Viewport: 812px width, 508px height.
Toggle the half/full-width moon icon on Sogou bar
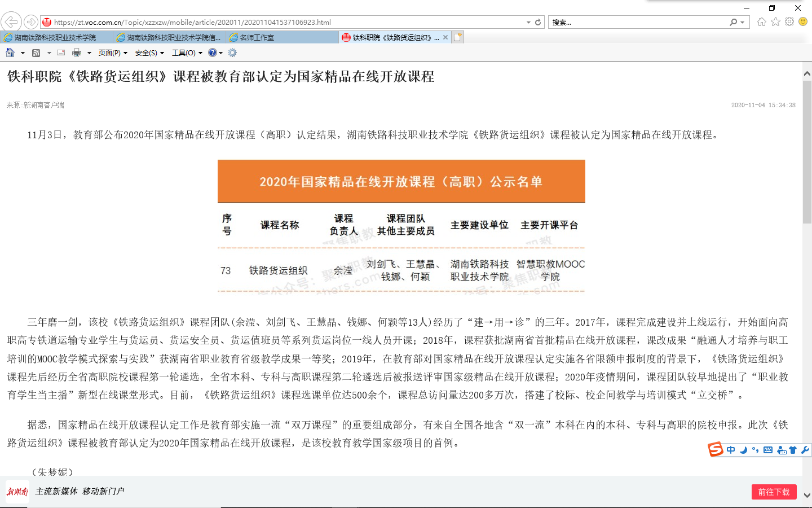coord(743,450)
